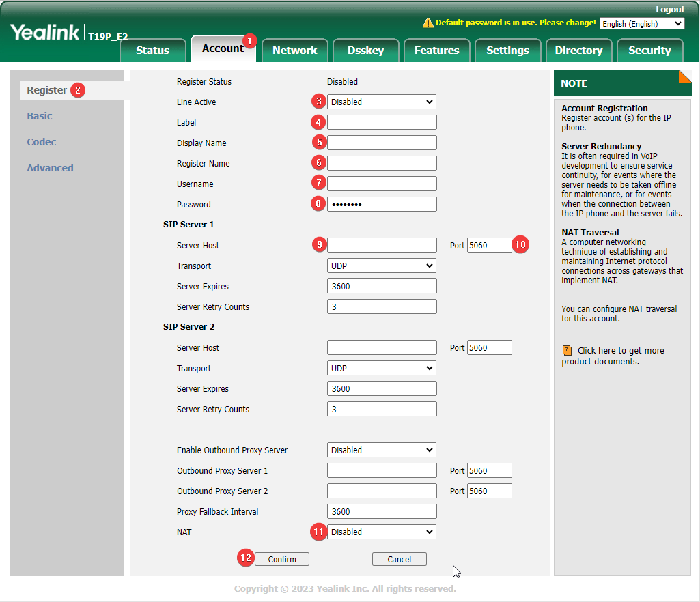This screenshot has height=602, width=700.
Task: Open the NAT dropdown
Action: pos(381,532)
